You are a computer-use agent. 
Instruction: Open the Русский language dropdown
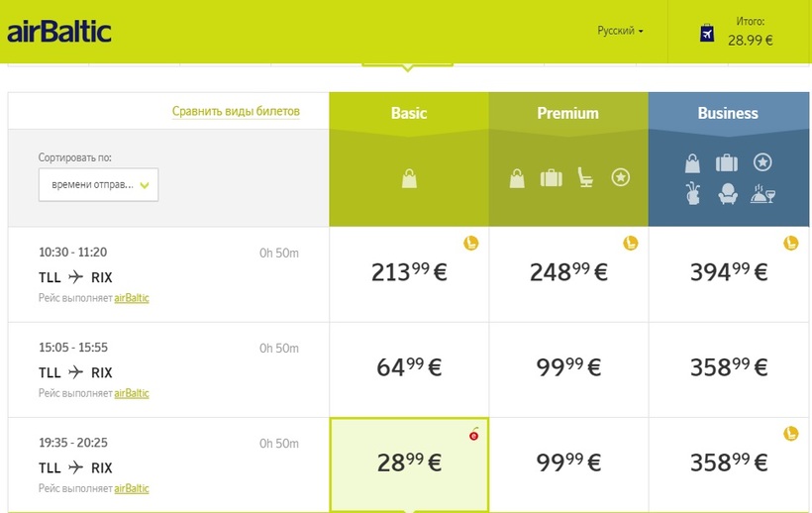tap(620, 32)
